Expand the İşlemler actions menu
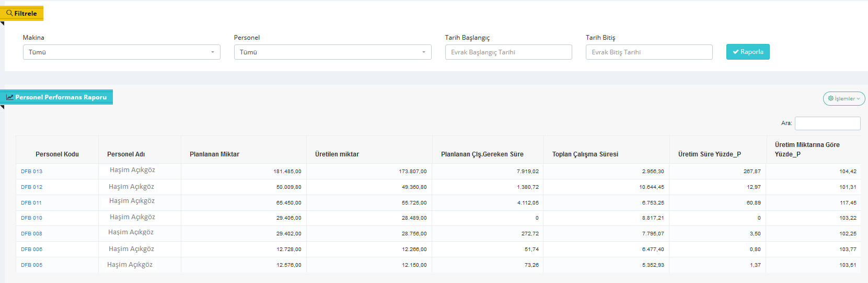Image resolution: width=868 pixels, height=283 pixels. (x=843, y=98)
